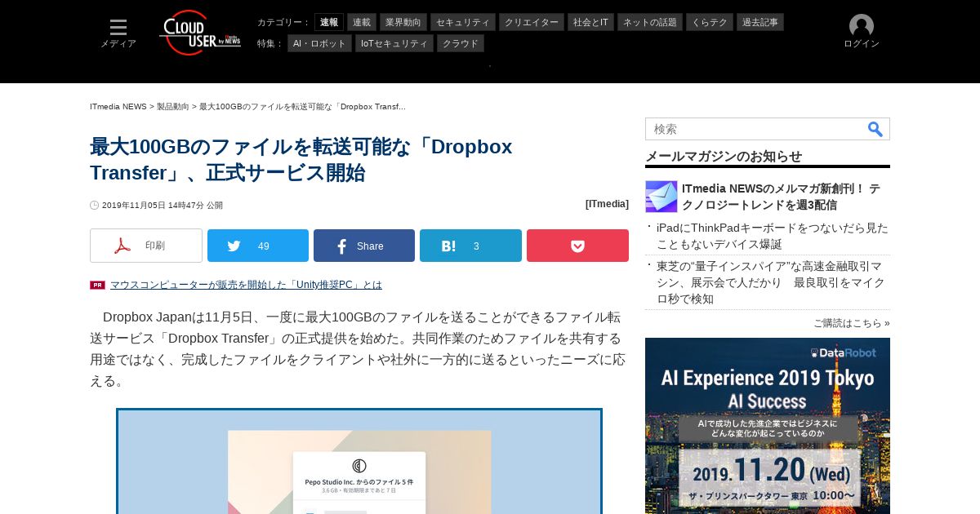Click the 印刷 print button

click(146, 246)
